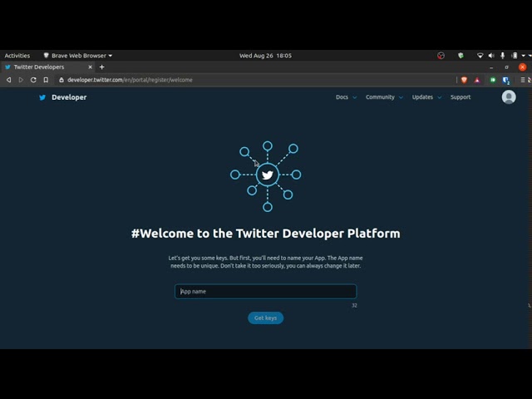Click the address bar URL developer.twitter.com

coord(130,80)
